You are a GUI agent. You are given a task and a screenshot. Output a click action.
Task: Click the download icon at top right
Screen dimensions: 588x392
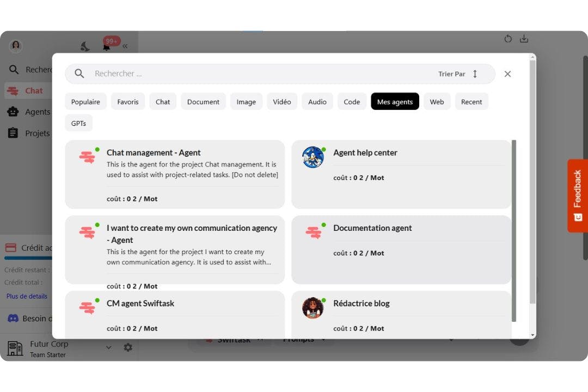(524, 39)
